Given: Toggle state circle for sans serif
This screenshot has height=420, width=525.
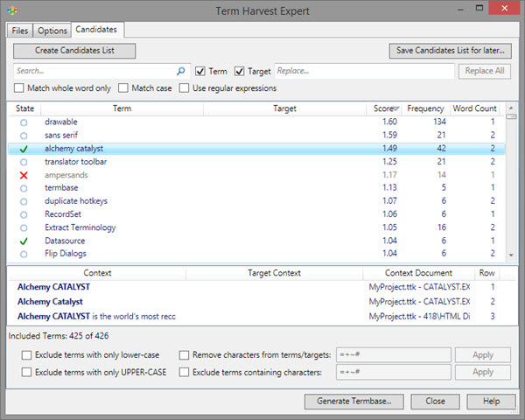Looking at the screenshot, I should click(24, 136).
